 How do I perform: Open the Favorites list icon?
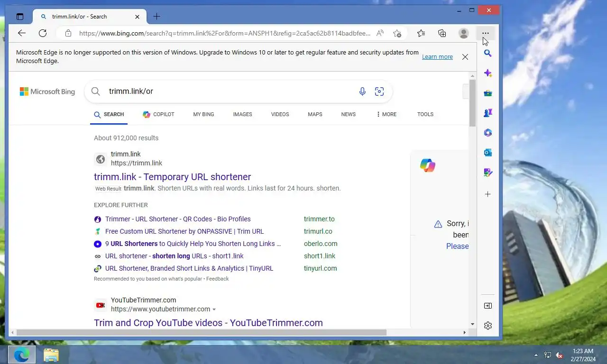421,33
